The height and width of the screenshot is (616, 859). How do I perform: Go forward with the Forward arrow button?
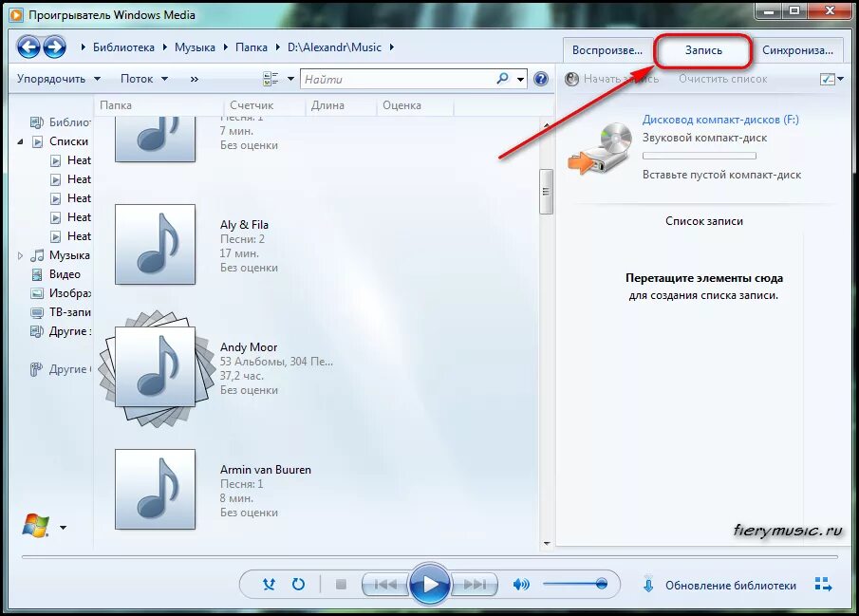point(54,47)
